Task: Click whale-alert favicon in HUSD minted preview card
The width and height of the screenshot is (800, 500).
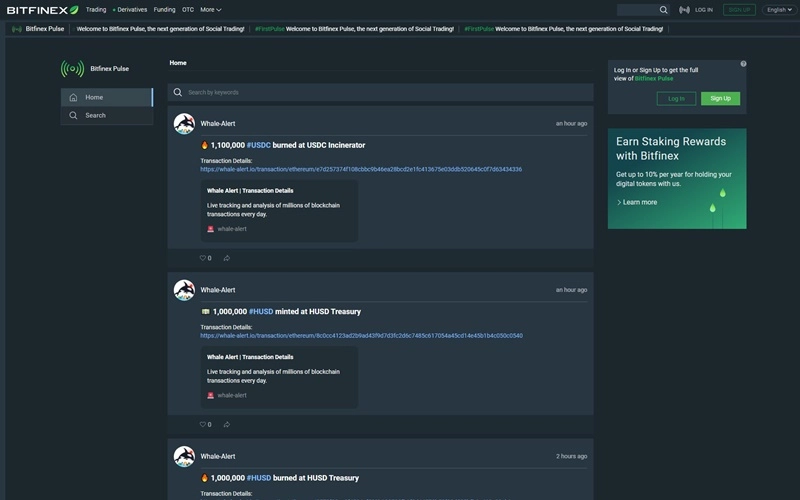Action: click(210, 395)
